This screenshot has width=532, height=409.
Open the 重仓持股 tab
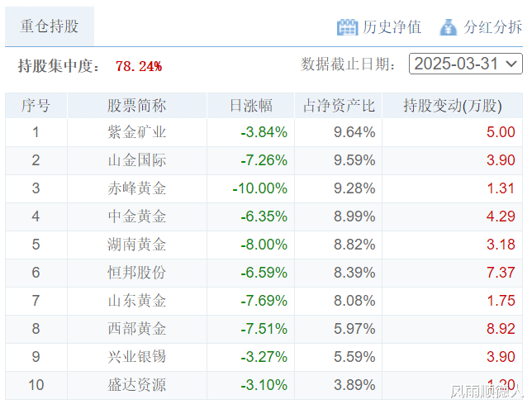(50, 26)
